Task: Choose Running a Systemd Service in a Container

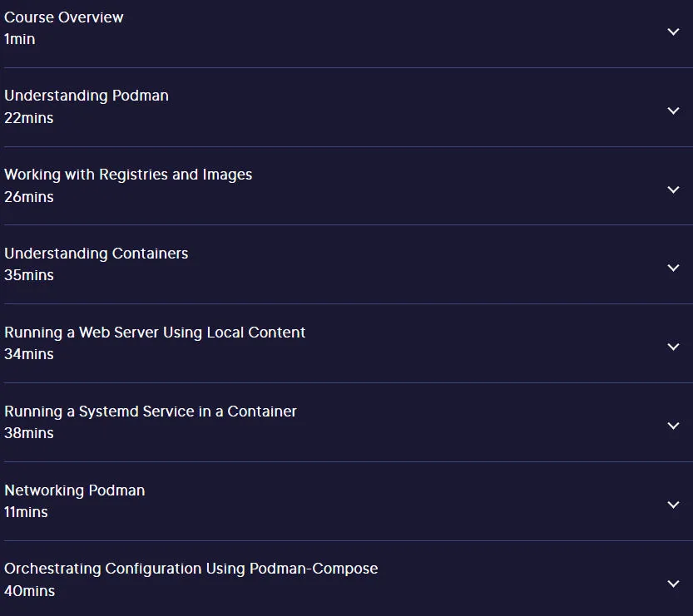Action: [x=151, y=411]
